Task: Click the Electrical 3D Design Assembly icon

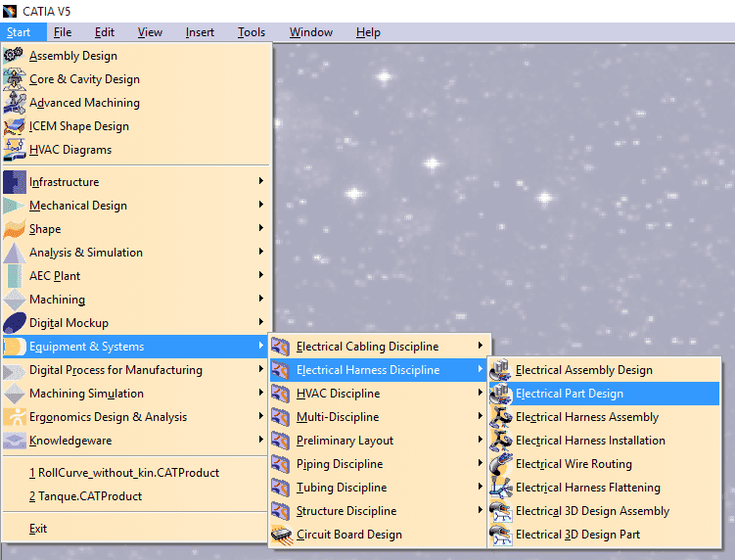Action: click(501, 510)
